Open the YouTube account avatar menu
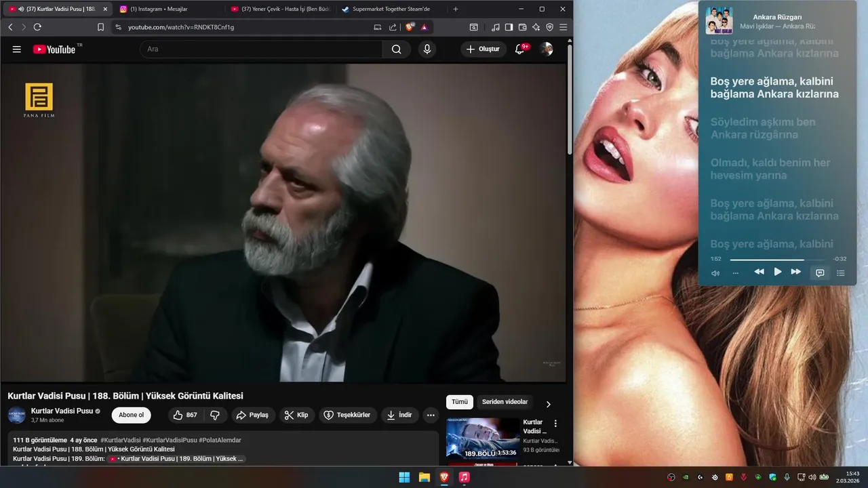The width and height of the screenshot is (868, 488). tap(547, 49)
